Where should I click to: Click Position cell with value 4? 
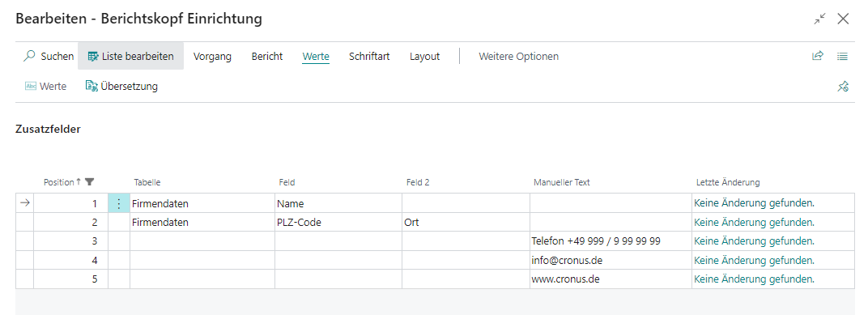point(71,260)
